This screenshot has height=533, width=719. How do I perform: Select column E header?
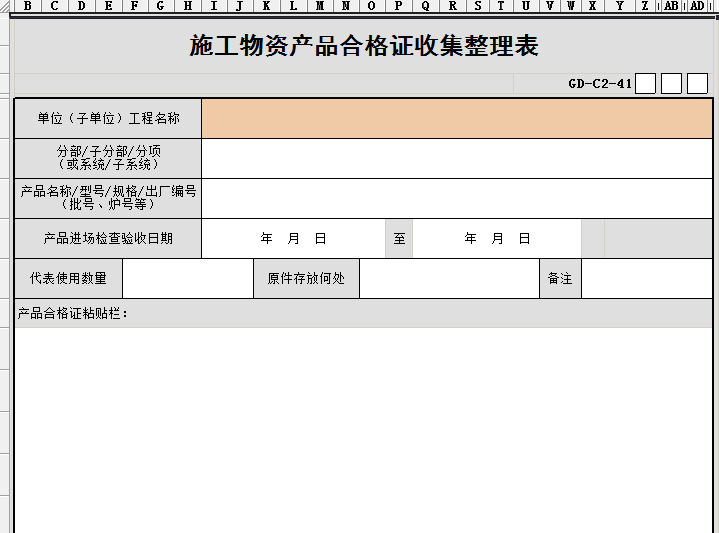[108, 6]
